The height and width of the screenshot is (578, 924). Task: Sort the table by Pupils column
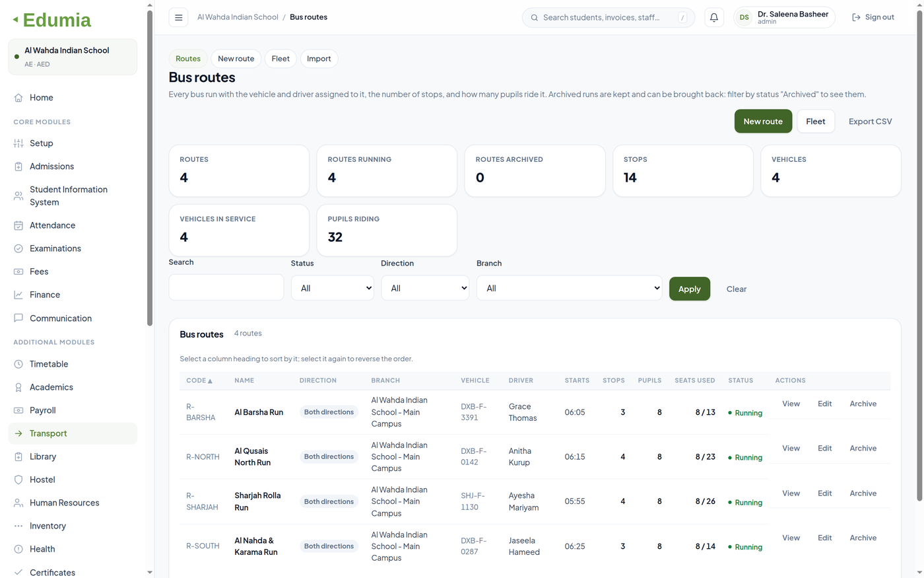[649, 380]
